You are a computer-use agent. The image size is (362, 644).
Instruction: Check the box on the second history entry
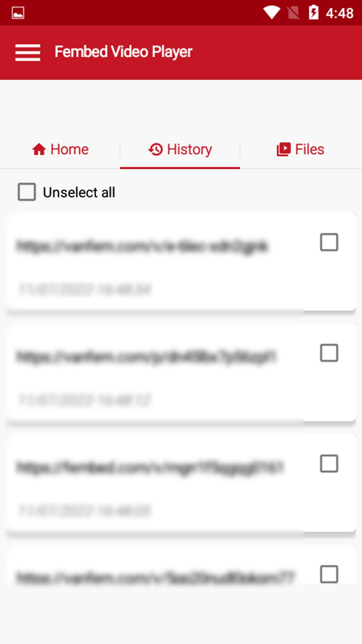329,353
